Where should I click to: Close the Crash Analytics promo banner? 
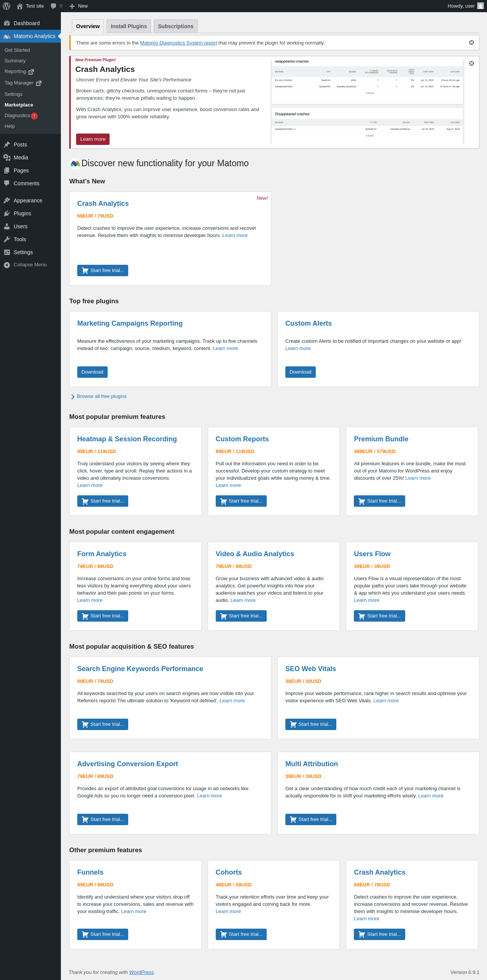click(471, 64)
